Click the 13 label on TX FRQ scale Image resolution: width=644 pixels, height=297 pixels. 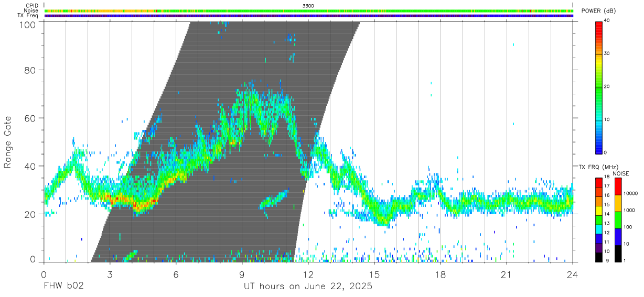(x=607, y=224)
